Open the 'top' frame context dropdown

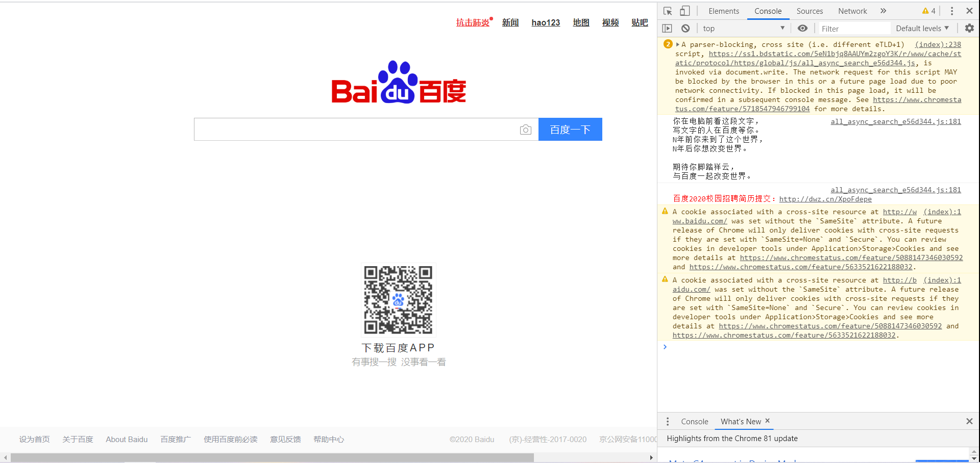pyautogui.click(x=743, y=28)
